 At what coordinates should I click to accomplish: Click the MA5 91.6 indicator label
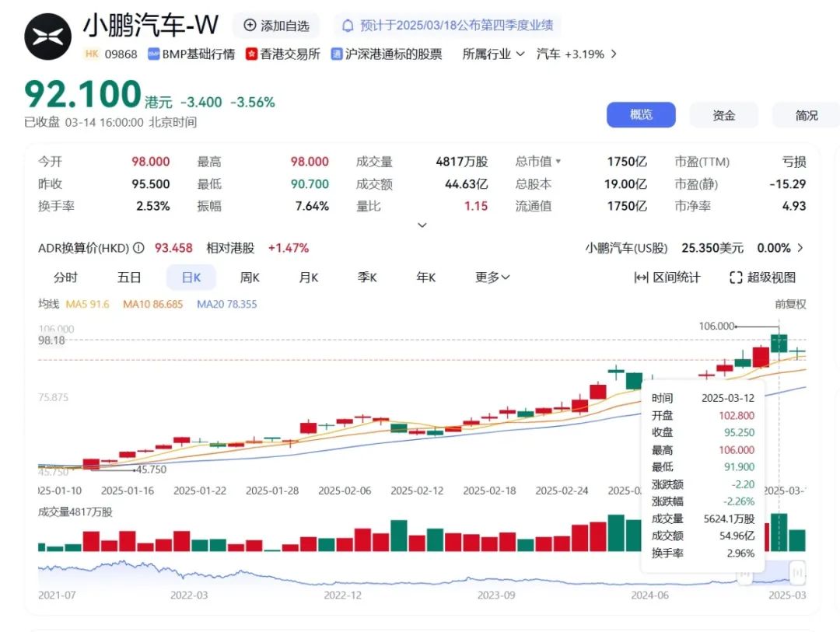click(x=87, y=304)
